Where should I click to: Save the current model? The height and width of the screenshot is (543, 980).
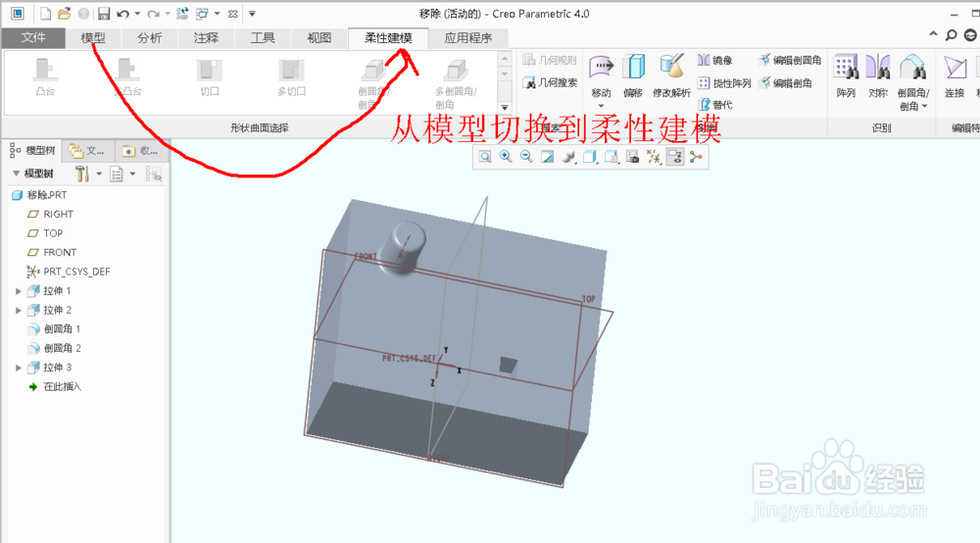click(104, 13)
